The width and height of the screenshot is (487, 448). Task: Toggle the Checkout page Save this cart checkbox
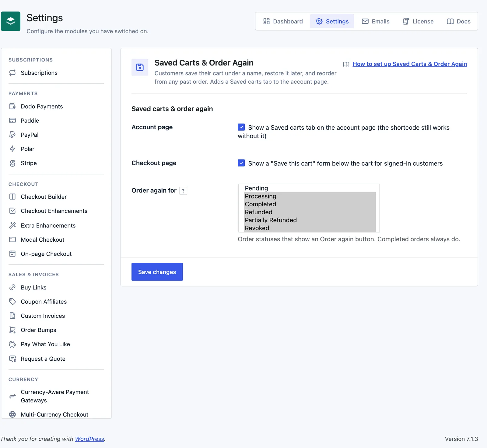(241, 163)
